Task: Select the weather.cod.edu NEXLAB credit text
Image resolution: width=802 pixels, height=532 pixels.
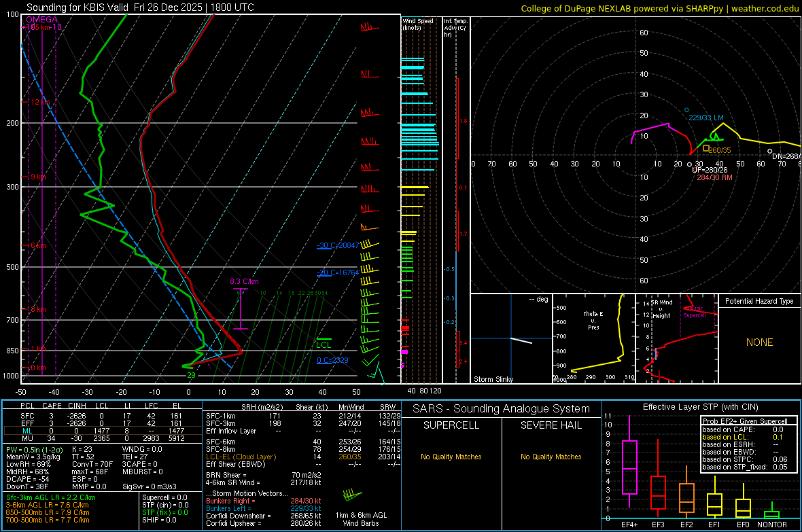Action: [x=659, y=8]
